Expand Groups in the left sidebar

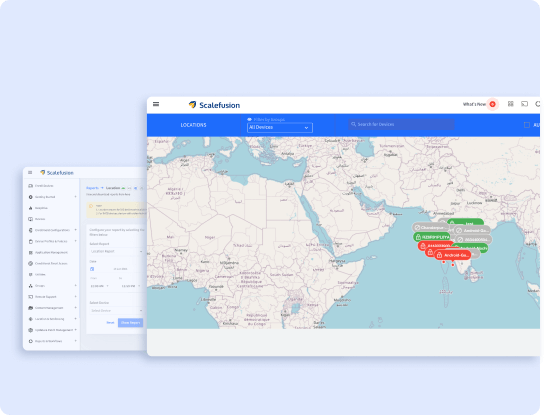52,285
